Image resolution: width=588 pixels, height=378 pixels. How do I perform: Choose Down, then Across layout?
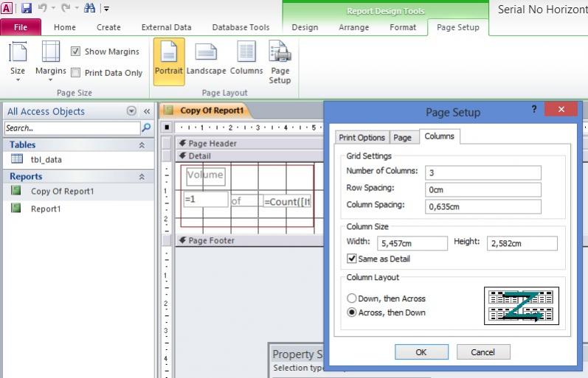tap(351, 298)
